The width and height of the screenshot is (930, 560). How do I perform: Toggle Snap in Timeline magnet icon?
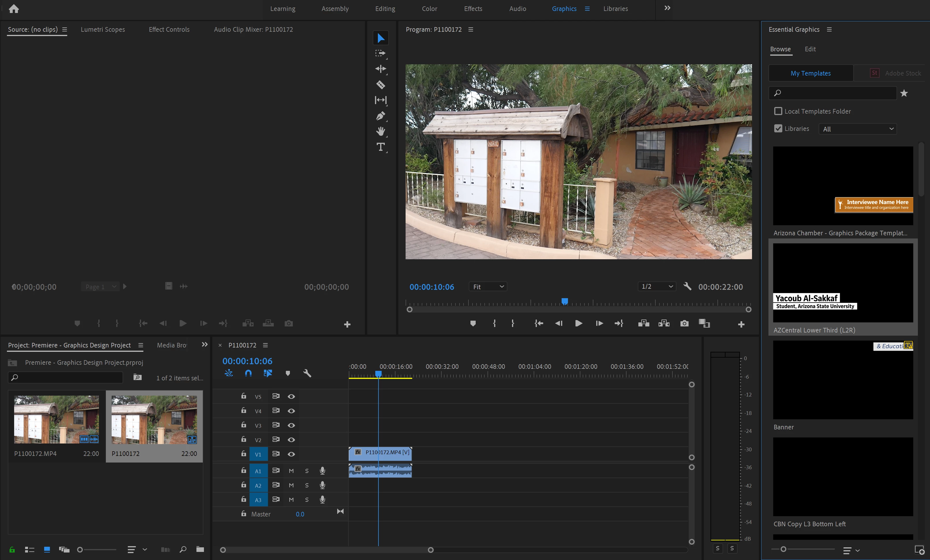tap(248, 373)
